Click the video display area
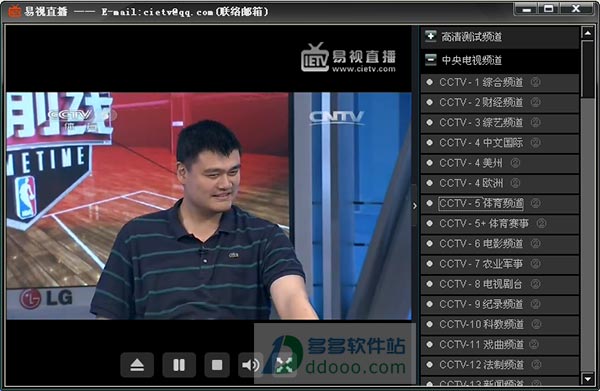Screen dimensions: 600x391 point(209,206)
